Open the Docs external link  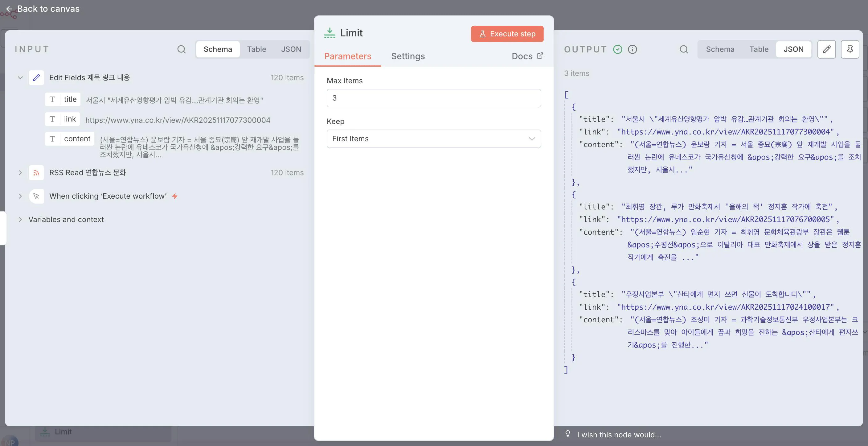point(527,56)
